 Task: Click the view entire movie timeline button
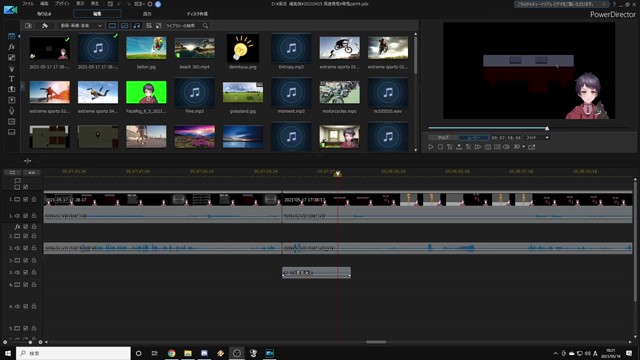(31, 173)
